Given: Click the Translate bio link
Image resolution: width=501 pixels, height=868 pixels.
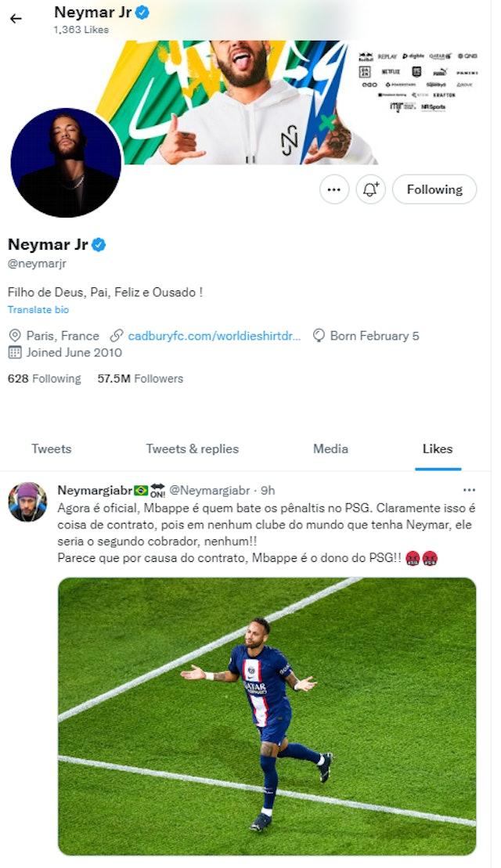Looking at the screenshot, I should 38,310.
